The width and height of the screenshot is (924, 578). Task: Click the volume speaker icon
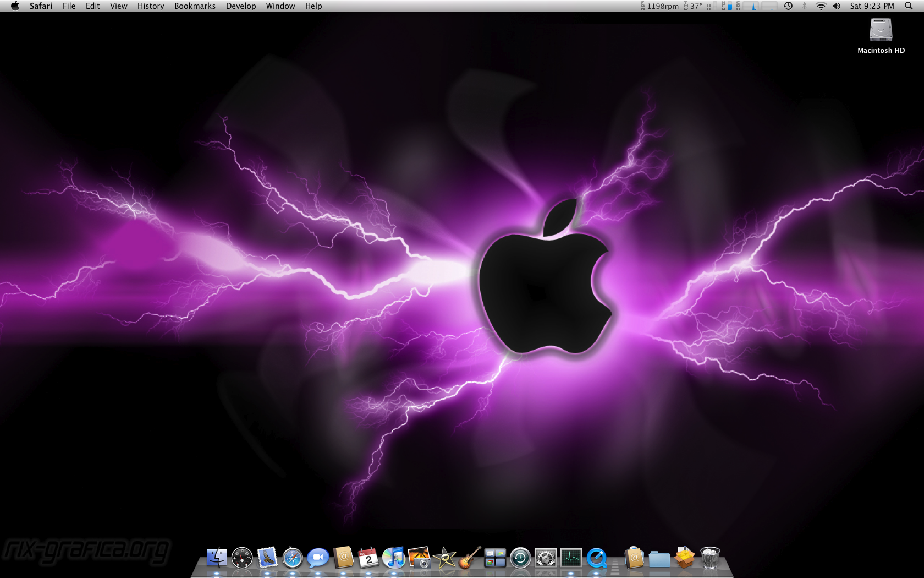(837, 6)
